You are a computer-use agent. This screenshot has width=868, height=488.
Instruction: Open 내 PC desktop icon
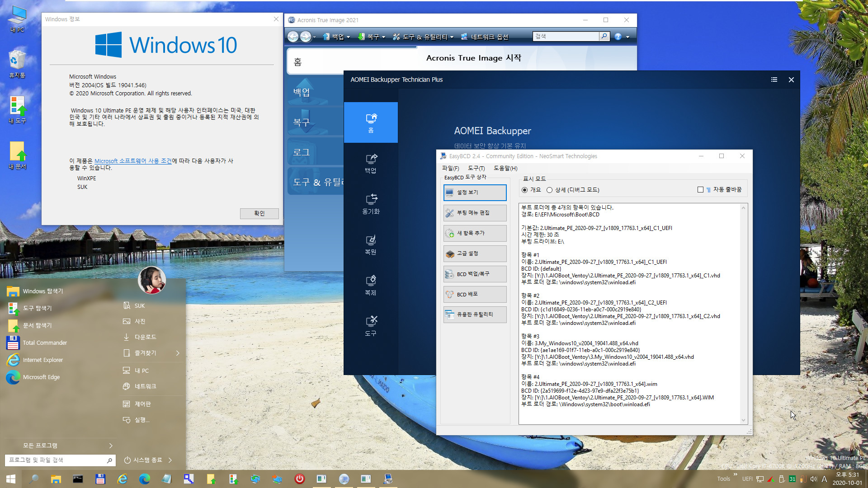(17, 19)
